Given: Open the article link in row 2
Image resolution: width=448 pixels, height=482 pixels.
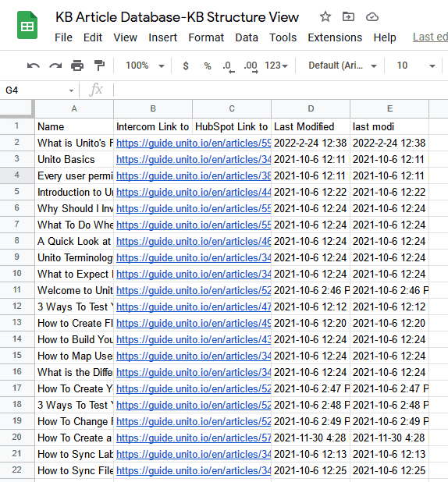Looking at the screenshot, I should tap(194, 143).
